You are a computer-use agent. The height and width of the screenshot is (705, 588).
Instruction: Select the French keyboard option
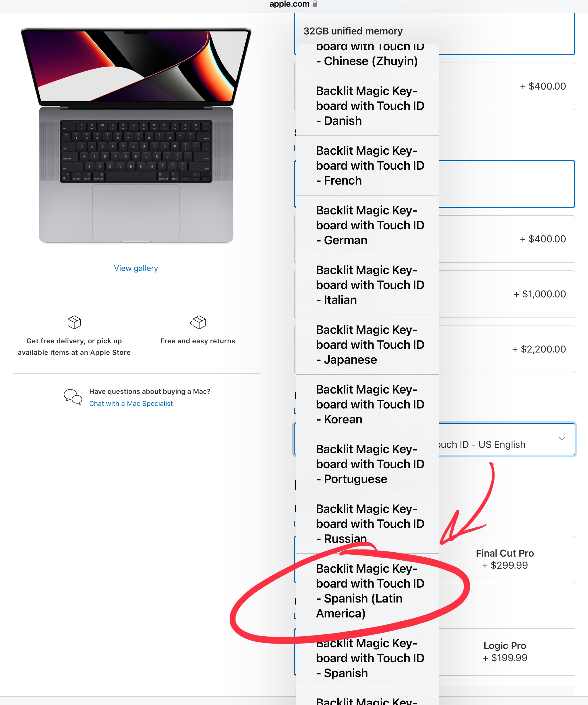[367, 166]
